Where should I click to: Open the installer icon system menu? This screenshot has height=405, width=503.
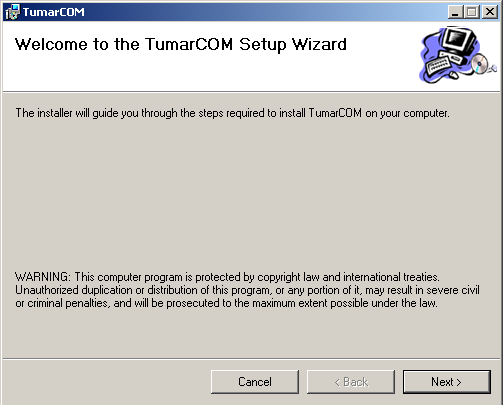[12, 12]
